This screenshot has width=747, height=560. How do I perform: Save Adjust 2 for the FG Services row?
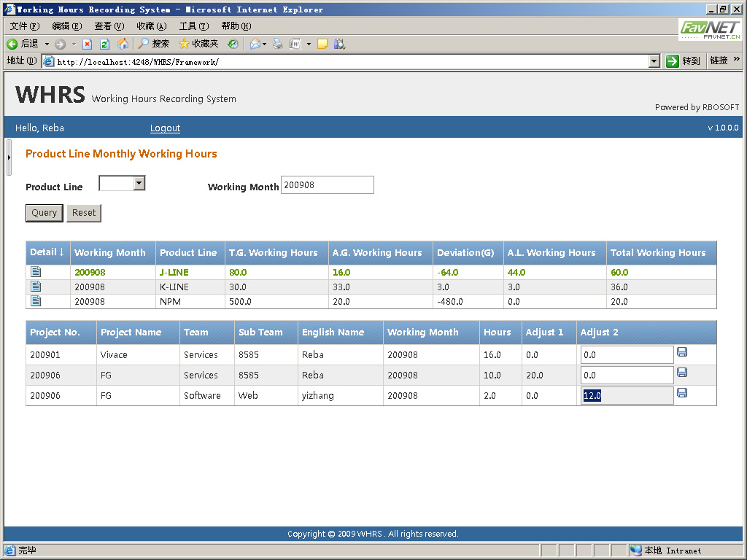pyautogui.click(x=682, y=373)
